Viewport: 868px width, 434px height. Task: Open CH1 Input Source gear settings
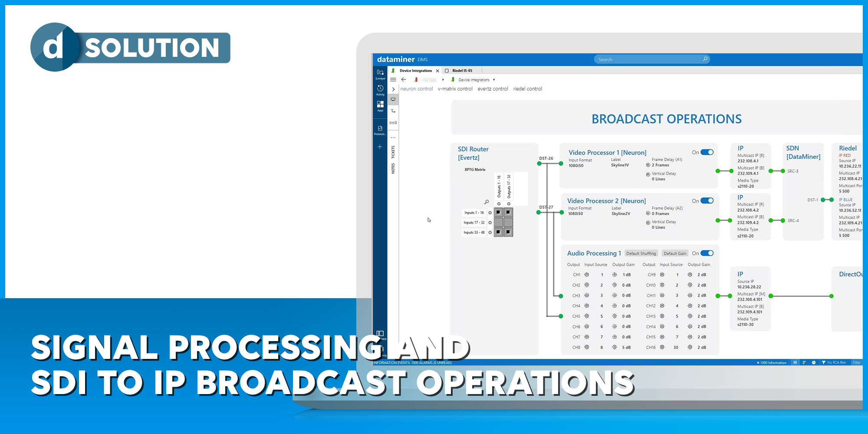coord(586,274)
